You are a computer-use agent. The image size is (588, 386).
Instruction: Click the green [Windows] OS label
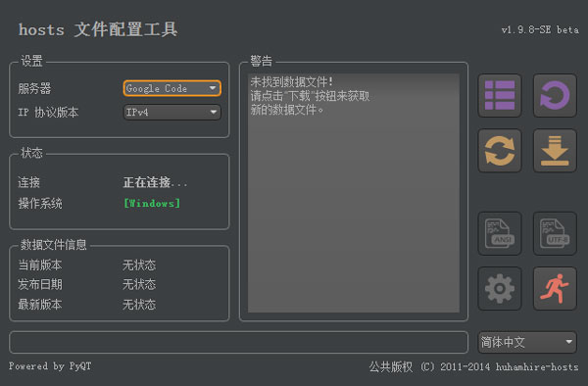pos(152,203)
